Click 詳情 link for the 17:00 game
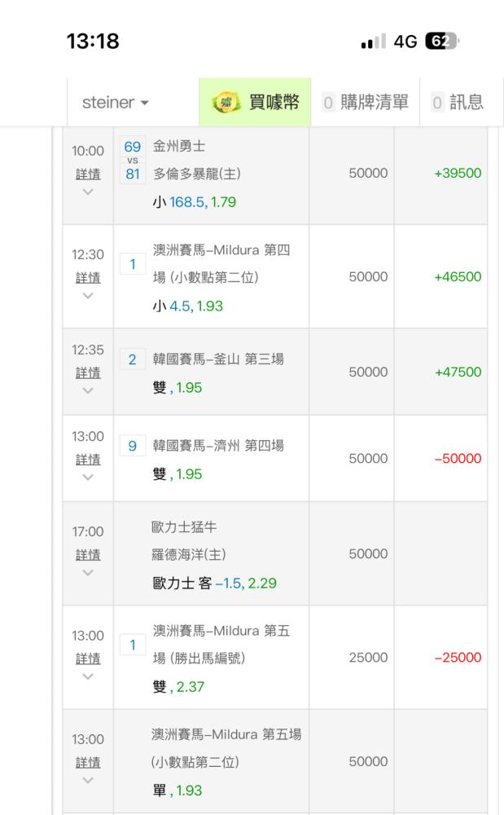 point(88,555)
